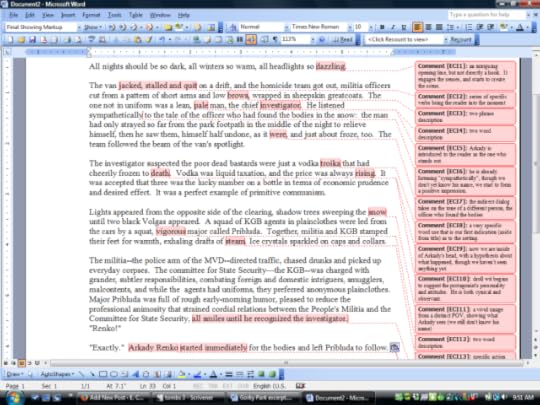Select the Rectangle tool in Drawing toolbar
The width and height of the screenshot is (540, 405).
(103, 374)
